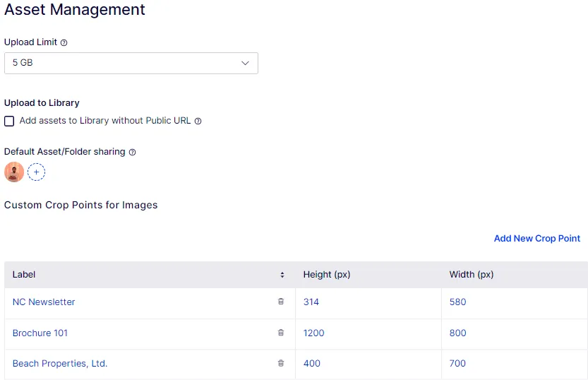Show help for Default Asset/Folder sharing
The image size is (588, 380).
[133, 153]
